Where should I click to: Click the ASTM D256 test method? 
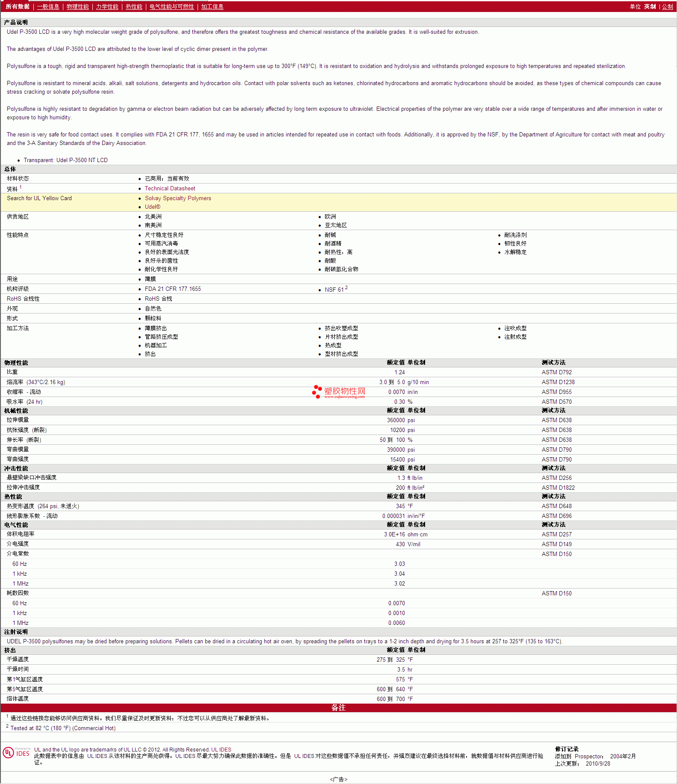click(x=556, y=478)
